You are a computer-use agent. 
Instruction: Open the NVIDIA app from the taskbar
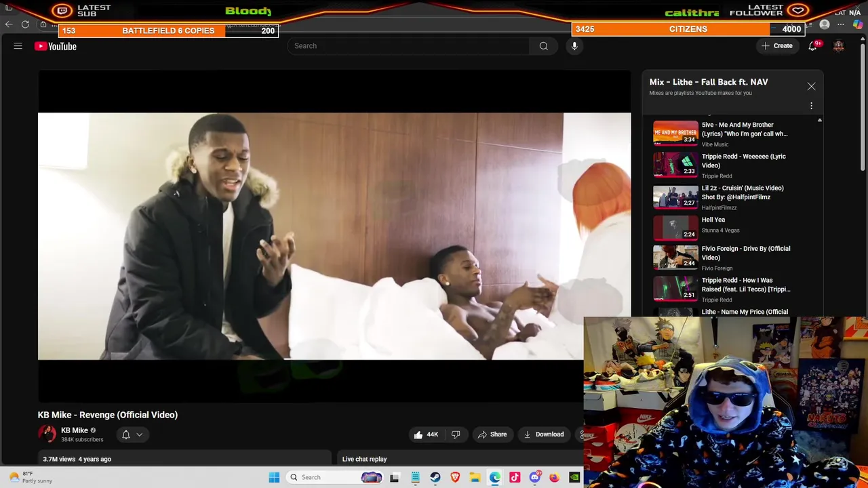pos(574,477)
